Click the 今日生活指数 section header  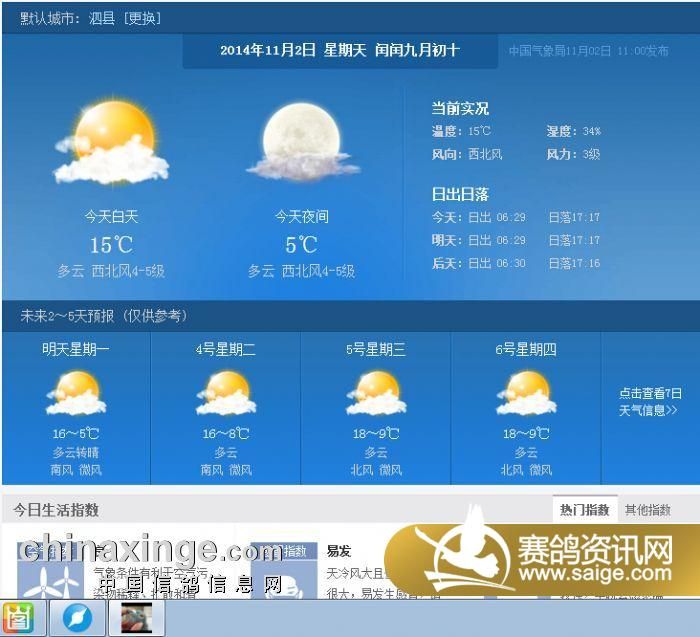coord(56,510)
